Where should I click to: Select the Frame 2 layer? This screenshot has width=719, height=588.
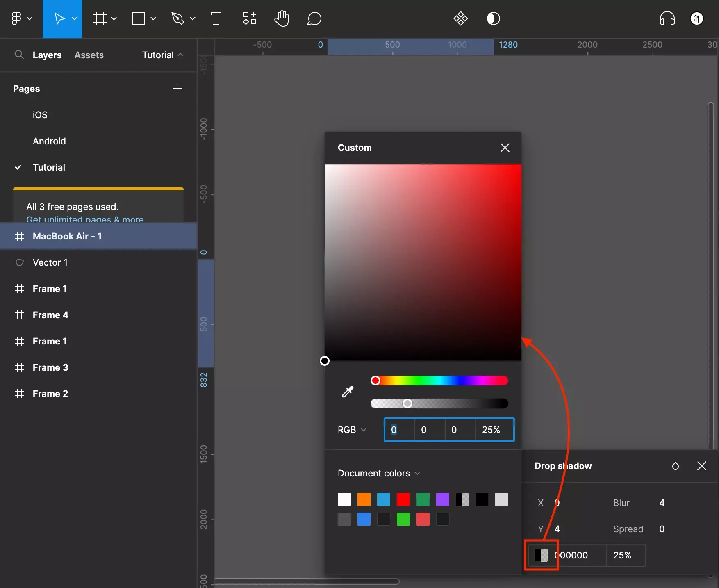98,394
